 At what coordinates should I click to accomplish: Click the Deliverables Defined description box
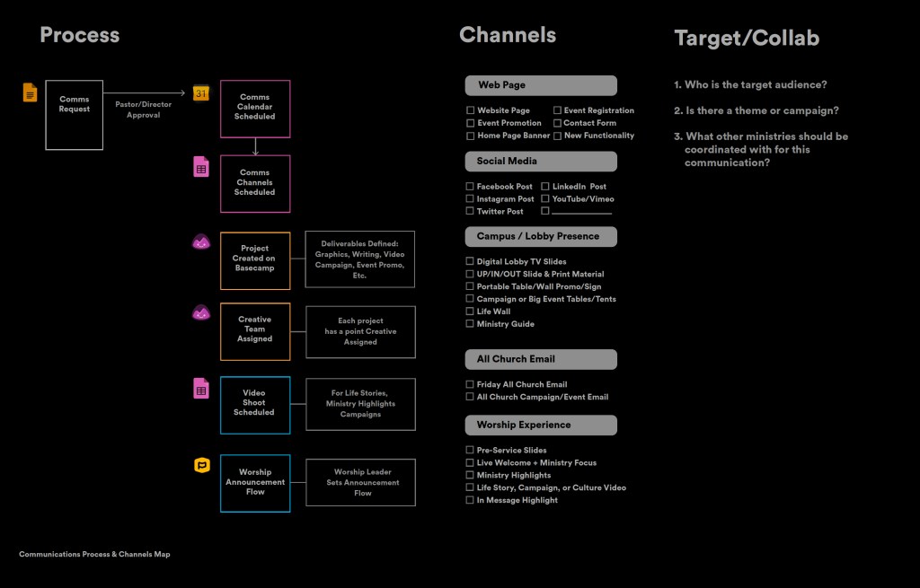(359, 259)
